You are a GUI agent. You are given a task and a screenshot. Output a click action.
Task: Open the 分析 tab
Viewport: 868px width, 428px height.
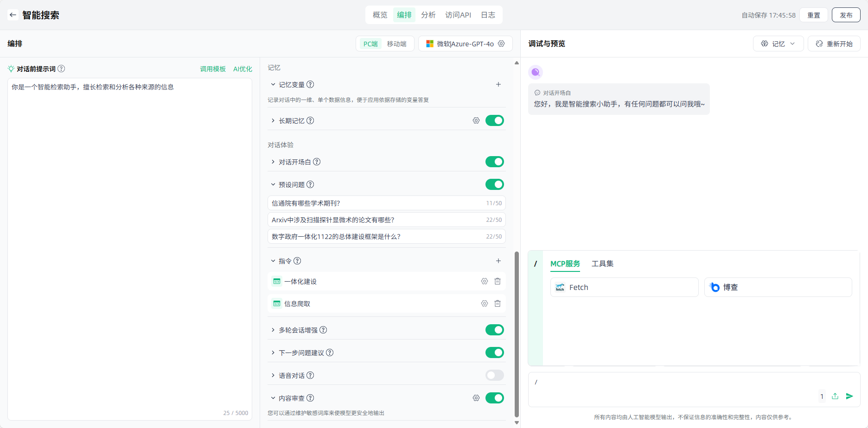point(428,15)
